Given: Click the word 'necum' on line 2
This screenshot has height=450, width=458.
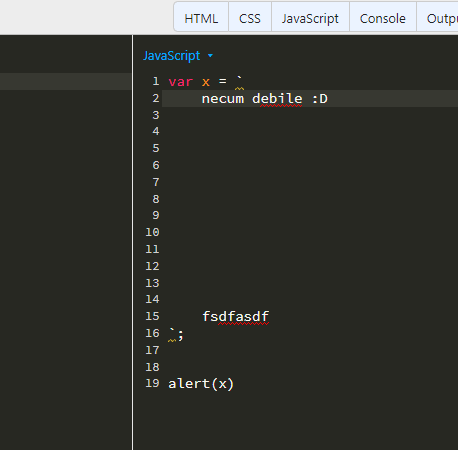Looking at the screenshot, I should [x=223, y=99].
